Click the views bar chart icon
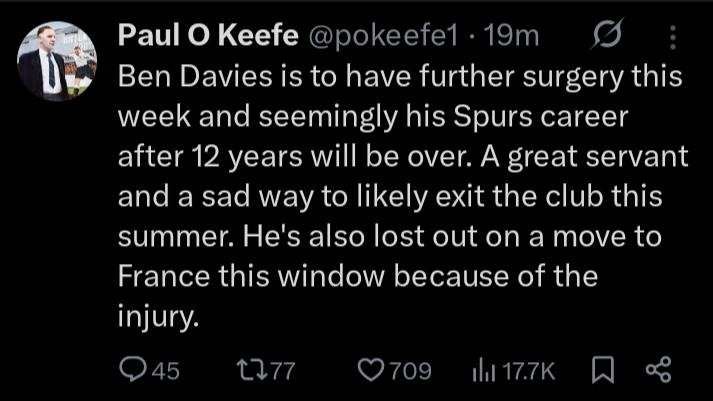Screen dimensions: 713x401 [481, 371]
